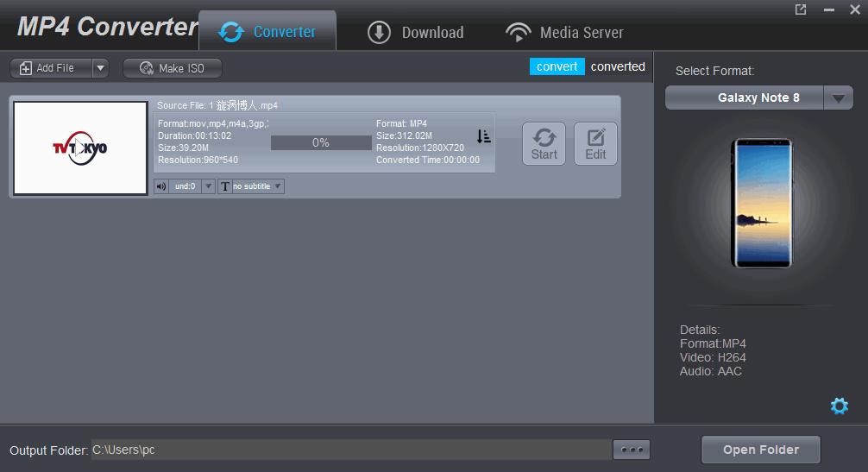This screenshot has height=472, width=868.
Task: Open the no subtitle dropdown
Action: (278, 186)
